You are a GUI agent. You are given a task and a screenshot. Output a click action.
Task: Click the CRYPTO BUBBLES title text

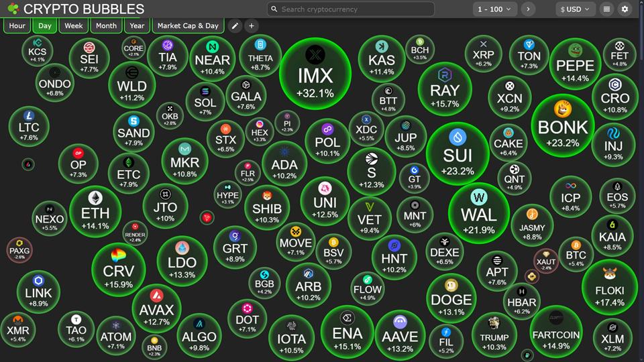84,9
